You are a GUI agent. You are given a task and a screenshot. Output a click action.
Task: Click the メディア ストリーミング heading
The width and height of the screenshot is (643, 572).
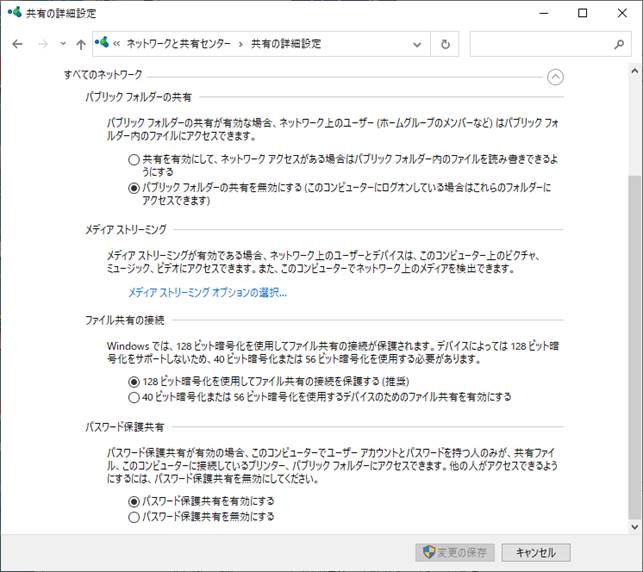click(126, 230)
